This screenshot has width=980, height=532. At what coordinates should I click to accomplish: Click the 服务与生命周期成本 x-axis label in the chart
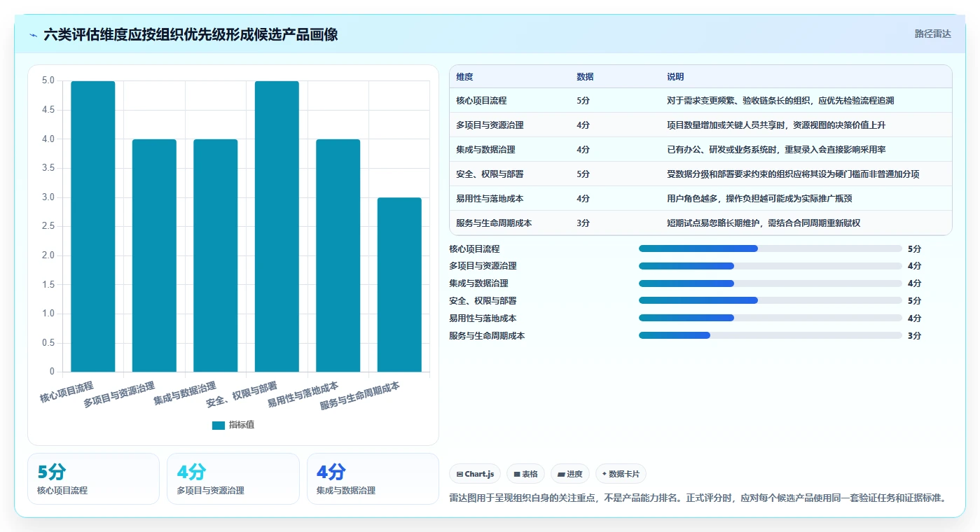[360, 395]
